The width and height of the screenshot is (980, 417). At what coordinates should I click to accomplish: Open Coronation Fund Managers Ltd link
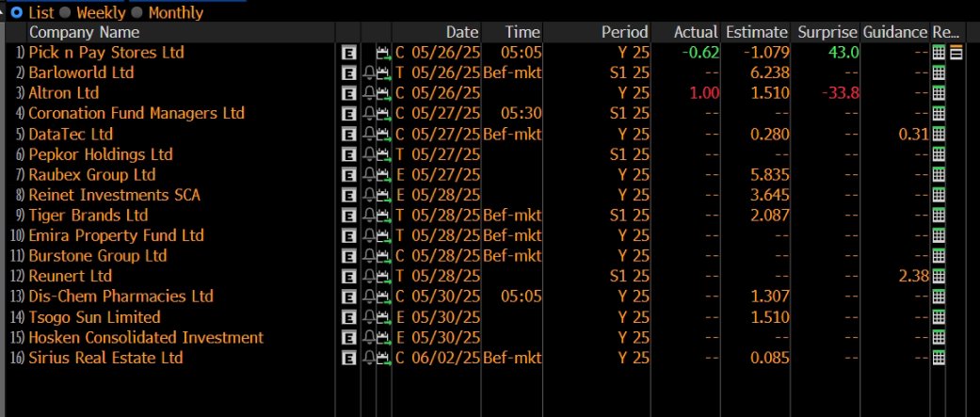click(137, 114)
